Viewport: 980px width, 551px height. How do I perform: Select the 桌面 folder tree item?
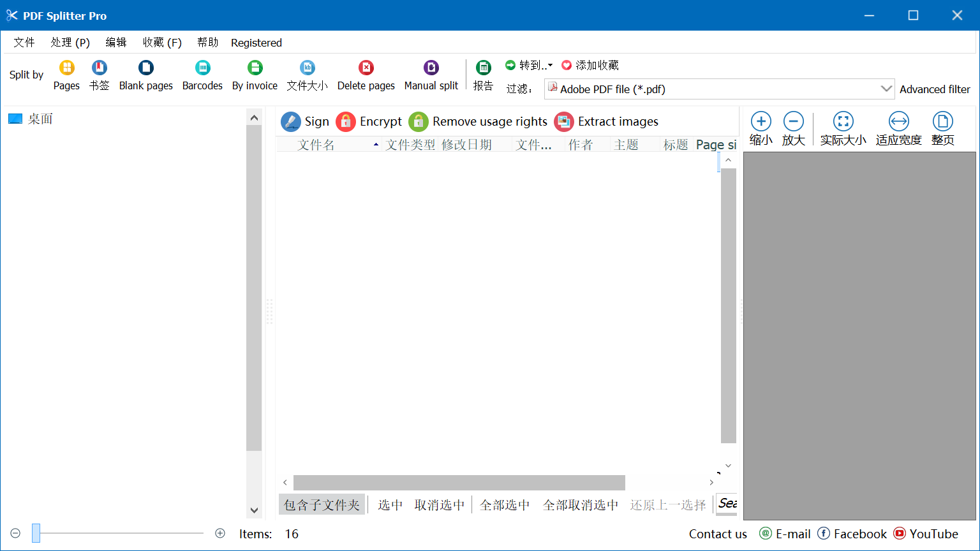(40, 119)
